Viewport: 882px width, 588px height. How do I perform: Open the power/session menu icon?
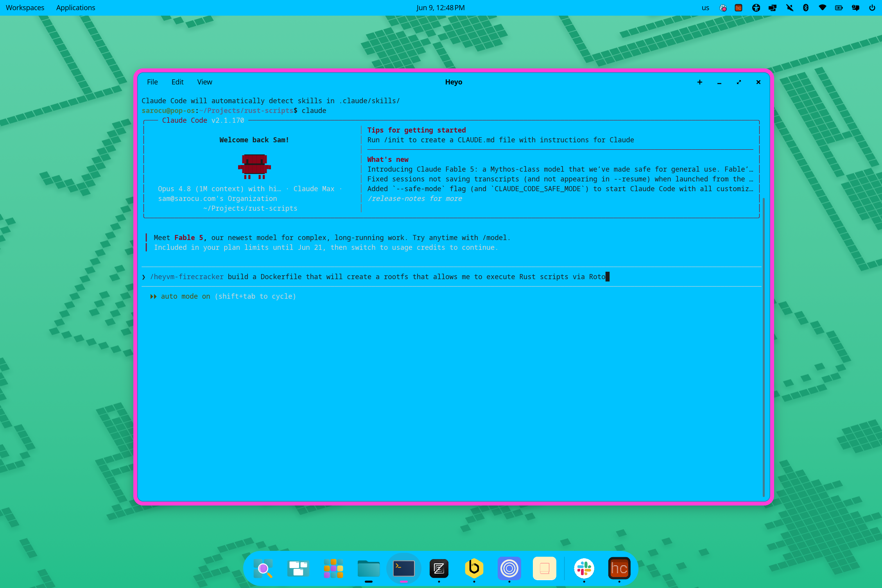pos(872,8)
